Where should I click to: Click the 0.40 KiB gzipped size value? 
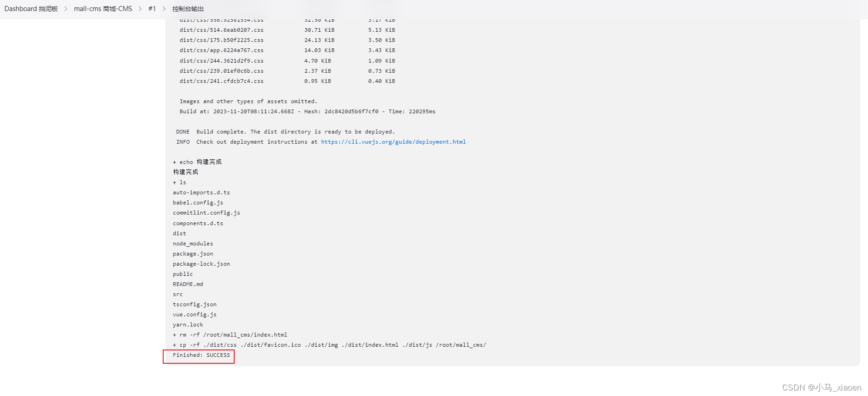tap(382, 81)
